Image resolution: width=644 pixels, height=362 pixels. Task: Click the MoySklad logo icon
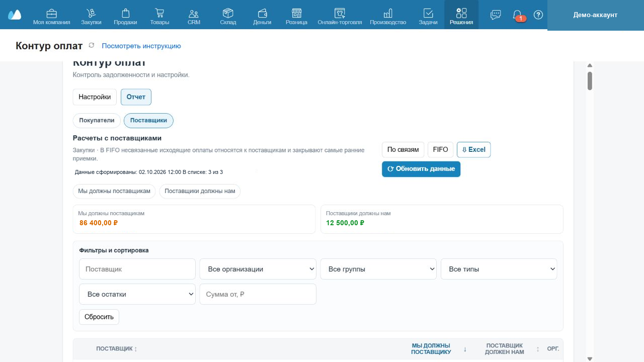pyautogui.click(x=15, y=15)
